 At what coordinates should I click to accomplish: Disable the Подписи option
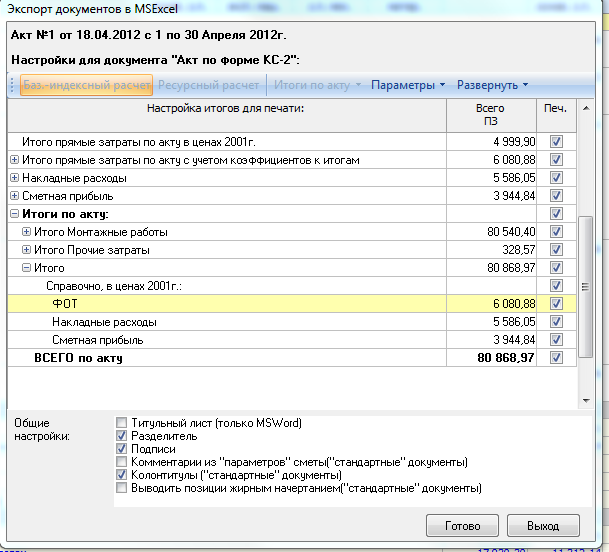pos(122,449)
